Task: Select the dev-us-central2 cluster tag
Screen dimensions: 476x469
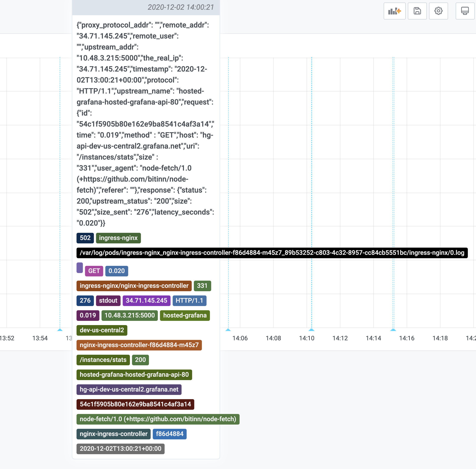Action: [101, 330]
